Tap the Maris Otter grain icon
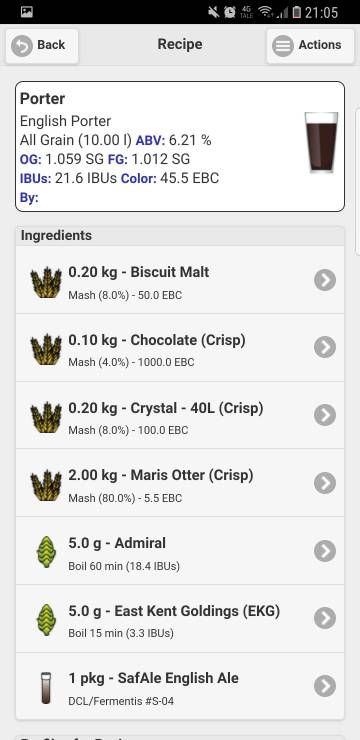The image size is (360, 740). pos(46,485)
